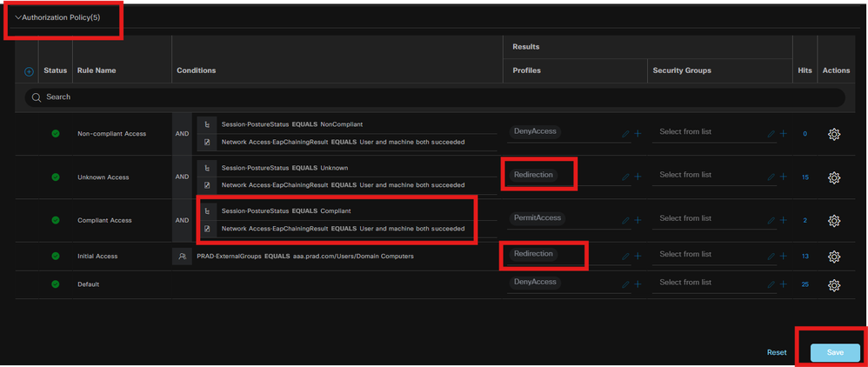Open gear actions for Unknown Access rule

coord(834,177)
